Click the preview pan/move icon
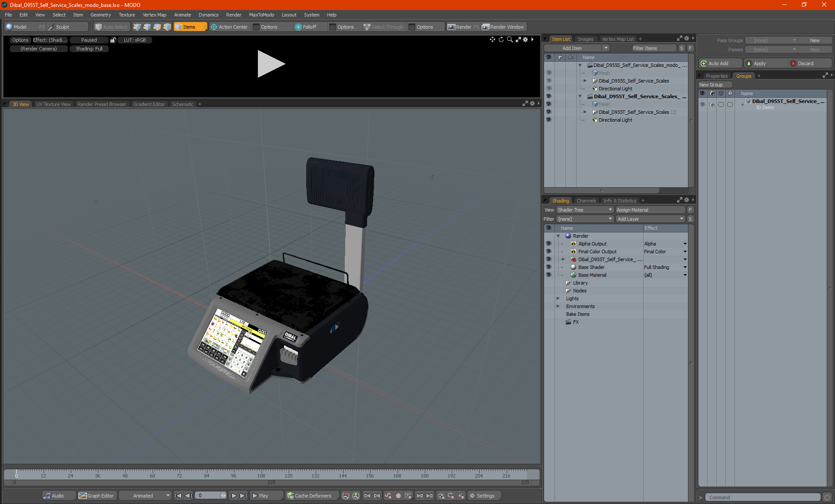 (x=492, y=40)
